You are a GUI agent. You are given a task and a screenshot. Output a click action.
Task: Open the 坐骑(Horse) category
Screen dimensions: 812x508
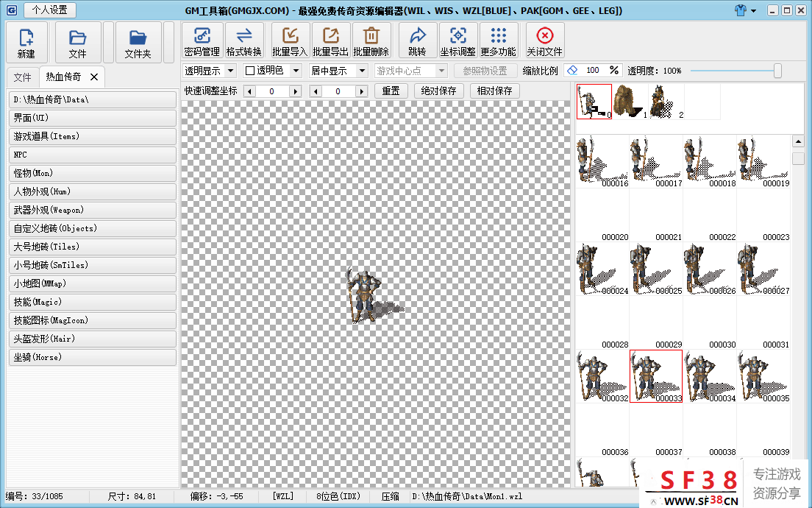click(93, 357)
